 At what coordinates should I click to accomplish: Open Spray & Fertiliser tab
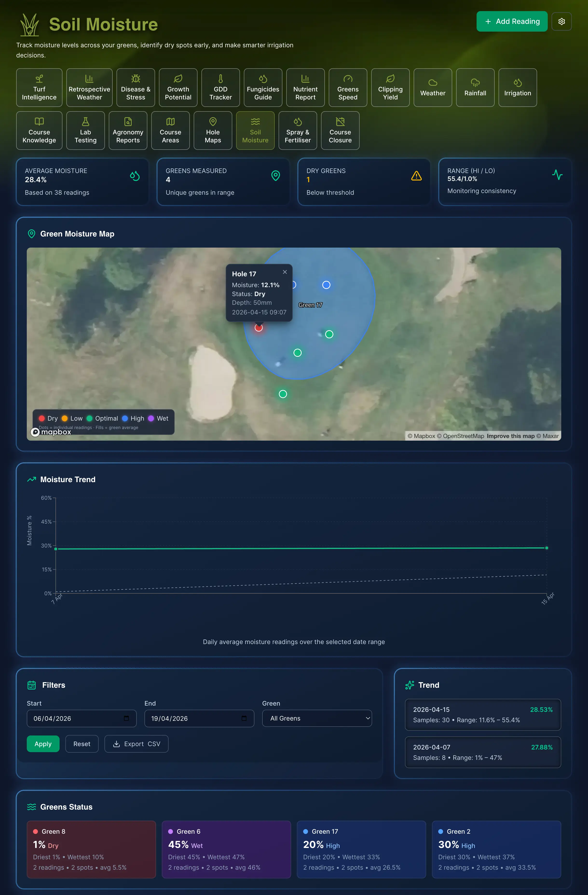point(298,131)
